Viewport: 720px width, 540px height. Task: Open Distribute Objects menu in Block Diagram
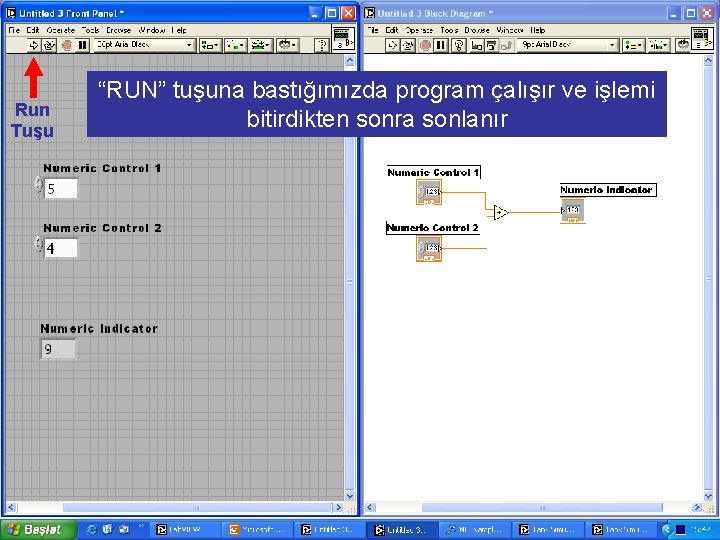pyautogui.click(x=658, y=45)
